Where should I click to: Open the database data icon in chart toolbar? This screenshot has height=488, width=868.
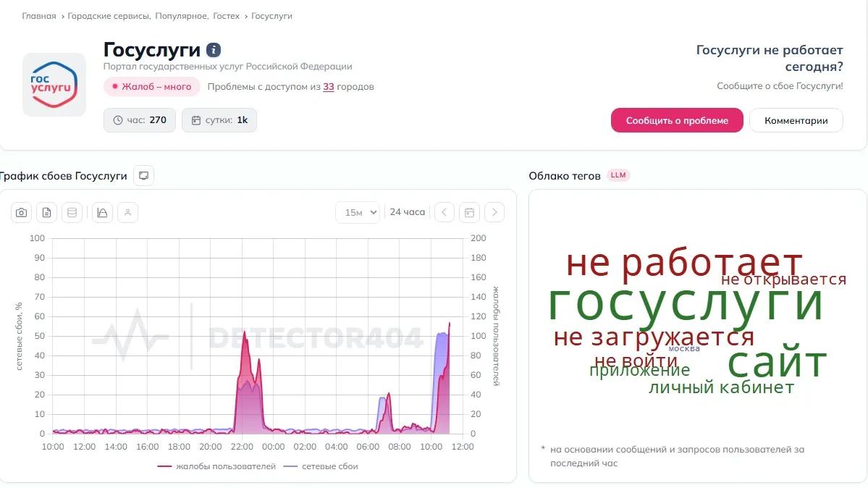click(x=72, y=212)
